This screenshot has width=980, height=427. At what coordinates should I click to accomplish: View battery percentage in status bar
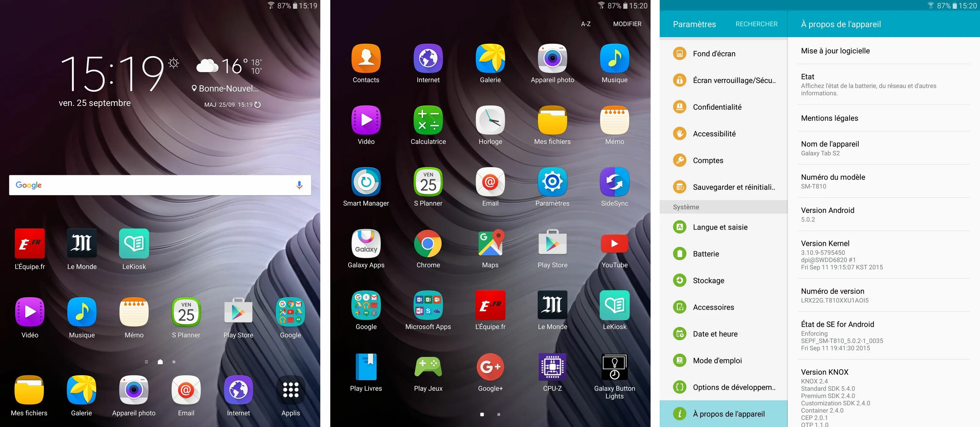pyautogui.click(x=282, y=6)
